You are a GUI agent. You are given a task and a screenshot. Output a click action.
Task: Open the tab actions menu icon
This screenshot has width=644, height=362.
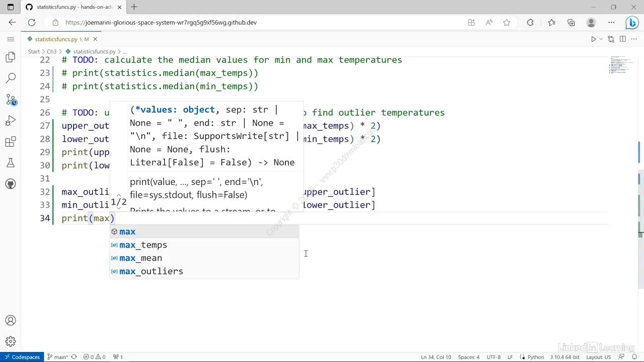11,7
